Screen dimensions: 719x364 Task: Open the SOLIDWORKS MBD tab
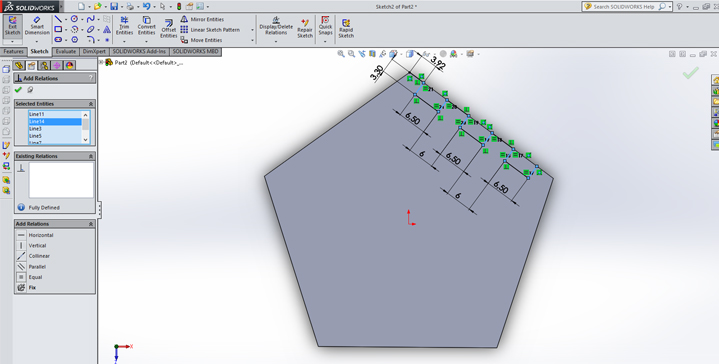point(195,51)
